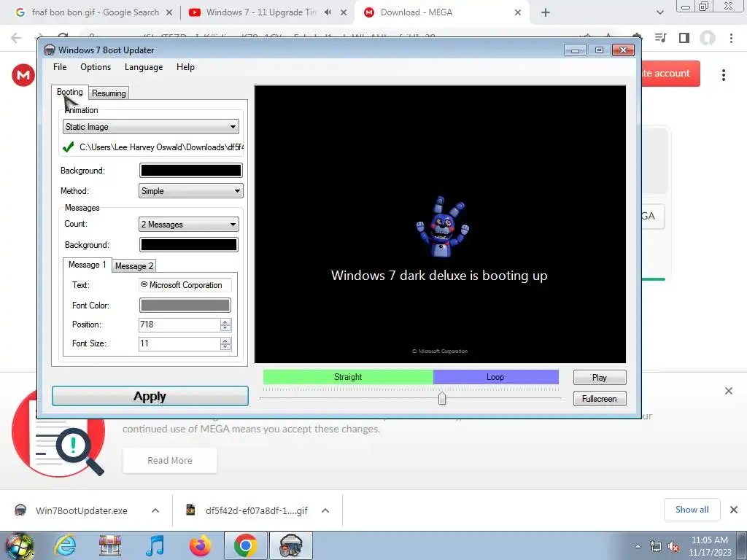Screen dimensions: 747x560
Task: Click the Font Size spinner arrows
Action: pyautogui.click(x=225, y=344)
